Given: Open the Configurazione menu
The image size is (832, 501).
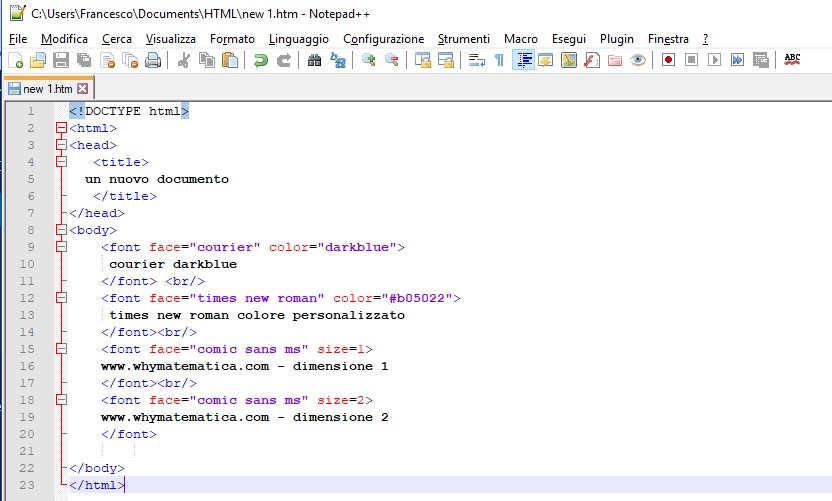Looking at the screenshot, I should click(384, 39).
